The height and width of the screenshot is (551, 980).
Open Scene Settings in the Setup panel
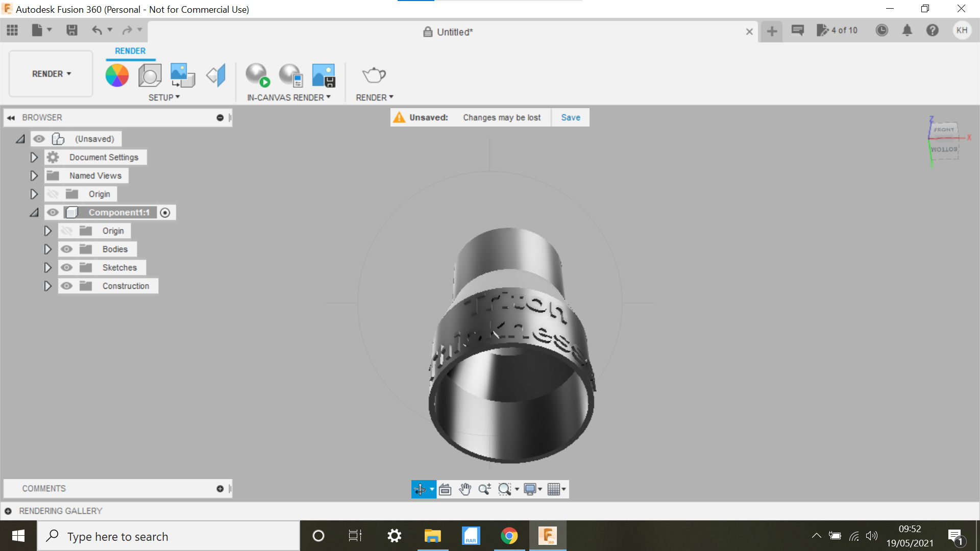pos(150,74)
